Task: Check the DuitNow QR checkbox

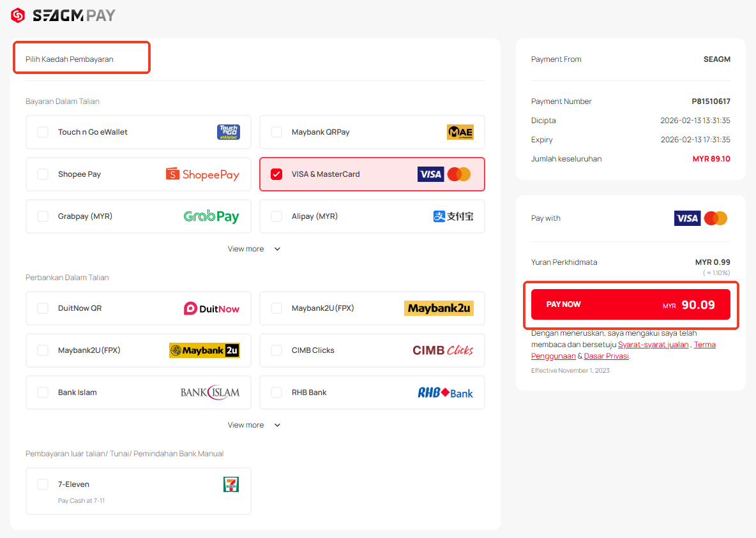Action: point(43,308)
